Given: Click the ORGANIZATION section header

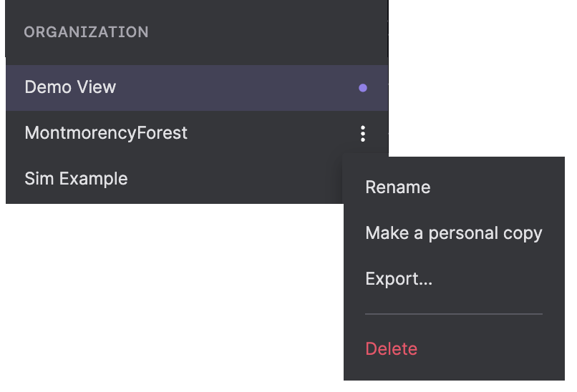Looking at the screenshot, I should click(x=87, y=32).
